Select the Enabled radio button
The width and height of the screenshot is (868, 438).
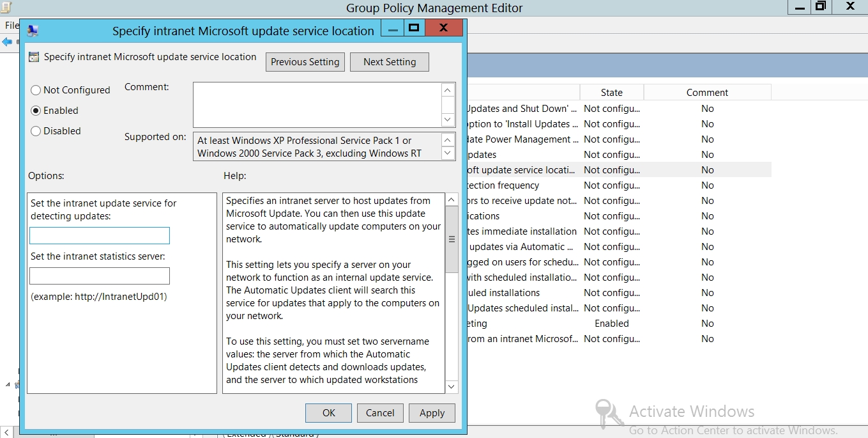click(x=36, y=111)
